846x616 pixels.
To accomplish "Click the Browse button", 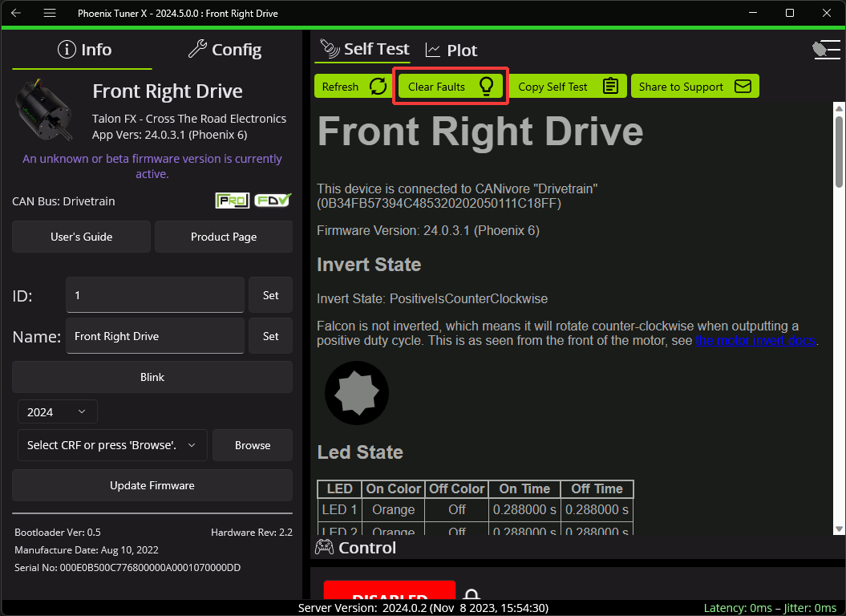I will 253,445.
